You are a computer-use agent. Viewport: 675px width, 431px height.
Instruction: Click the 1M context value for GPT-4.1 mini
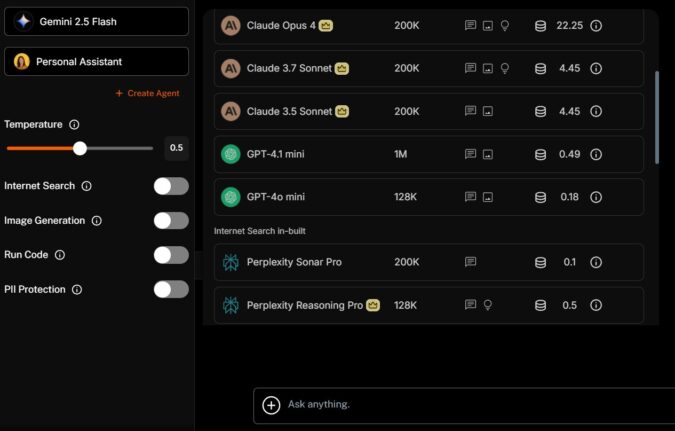tap(401, 154)
